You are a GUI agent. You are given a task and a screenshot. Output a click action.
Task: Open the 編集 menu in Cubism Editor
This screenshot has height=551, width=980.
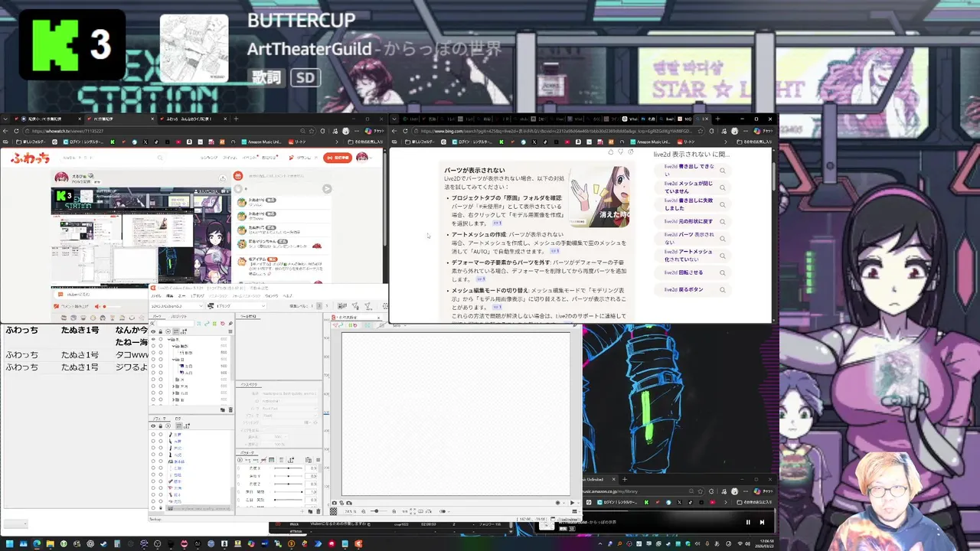(170, 296)
